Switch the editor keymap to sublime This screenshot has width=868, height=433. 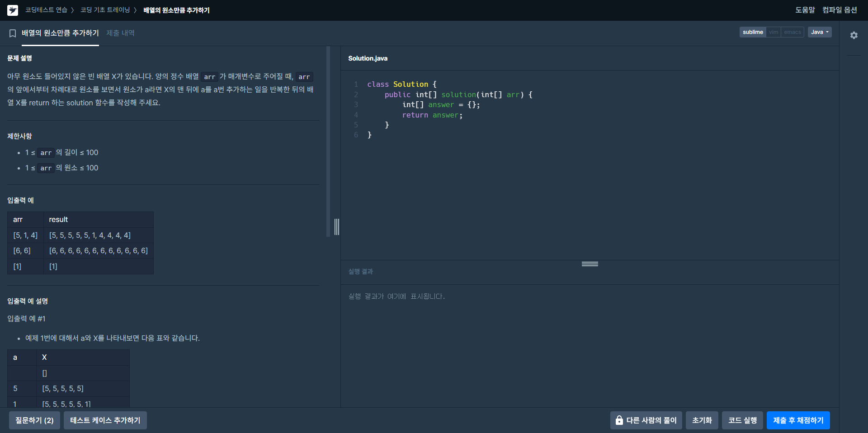point(753,32)
